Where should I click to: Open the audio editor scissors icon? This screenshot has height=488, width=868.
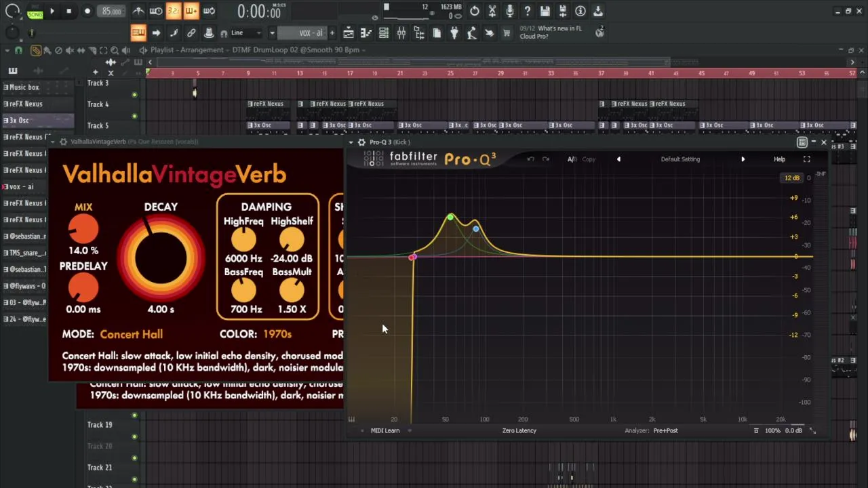492,11
